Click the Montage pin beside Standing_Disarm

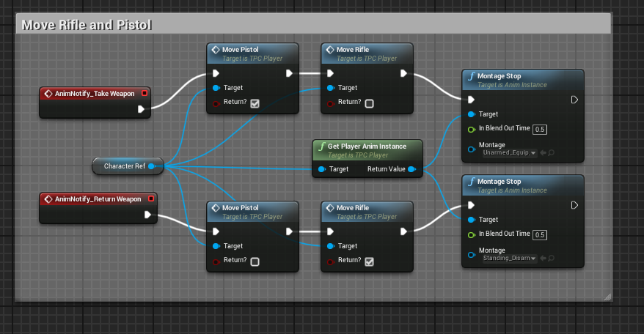pyautogui.click(x=472, y=255)
